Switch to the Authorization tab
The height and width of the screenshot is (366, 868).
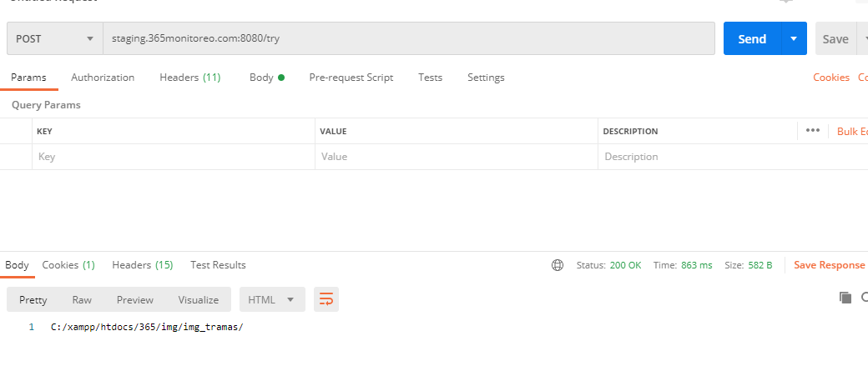coord(103,78)
